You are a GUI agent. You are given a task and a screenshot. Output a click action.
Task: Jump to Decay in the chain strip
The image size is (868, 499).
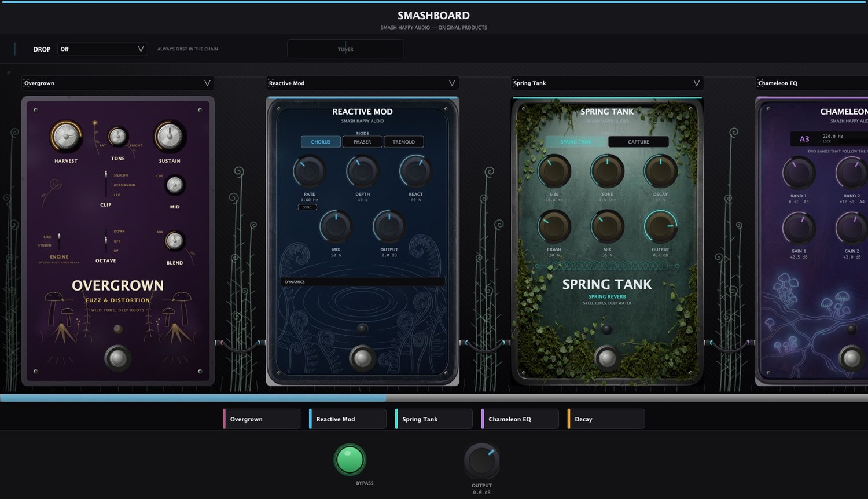(606, 419)
